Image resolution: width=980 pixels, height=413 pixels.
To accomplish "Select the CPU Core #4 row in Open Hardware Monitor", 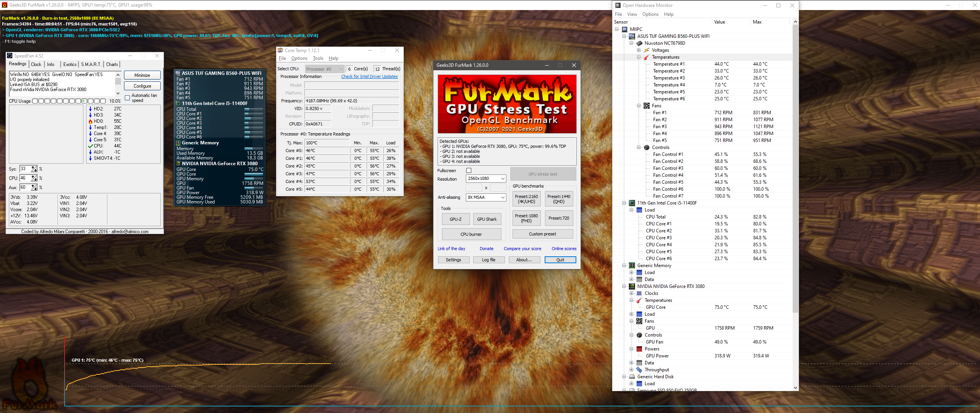I will click(703, 245).
